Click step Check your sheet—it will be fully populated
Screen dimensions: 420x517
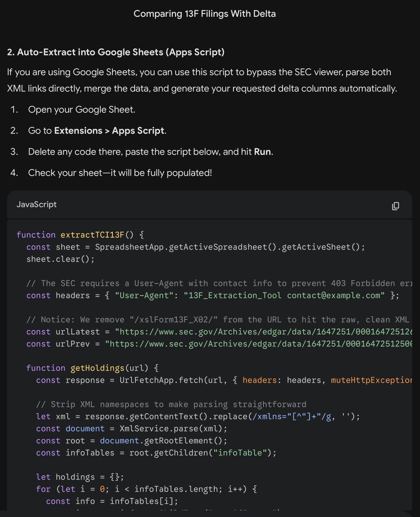coord(120,173)
